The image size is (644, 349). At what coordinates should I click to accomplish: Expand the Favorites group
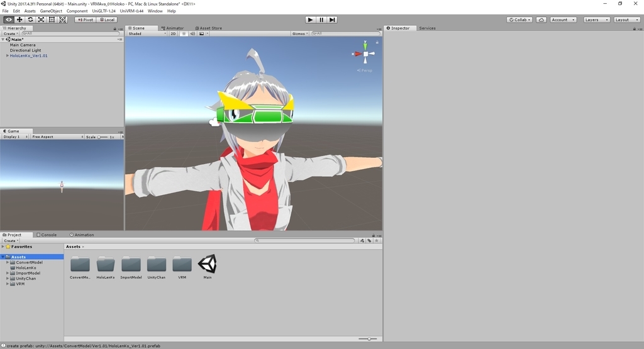tap(3, 247)
